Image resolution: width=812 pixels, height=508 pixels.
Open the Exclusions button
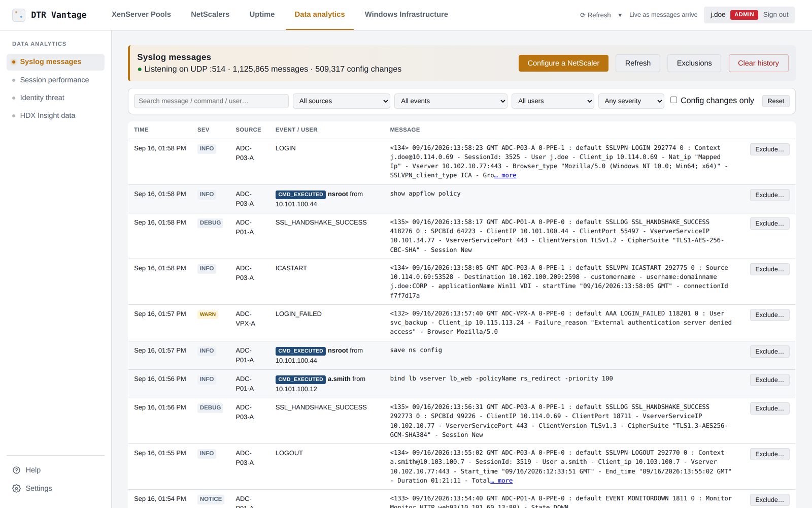[x=694, y=63]
